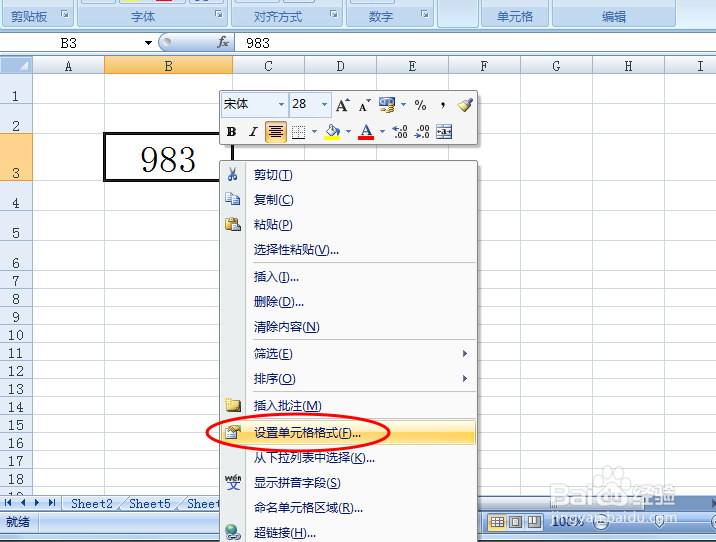Open 对齐方式 group dialog launcher
Screen dimensions: 716x542
334,15
